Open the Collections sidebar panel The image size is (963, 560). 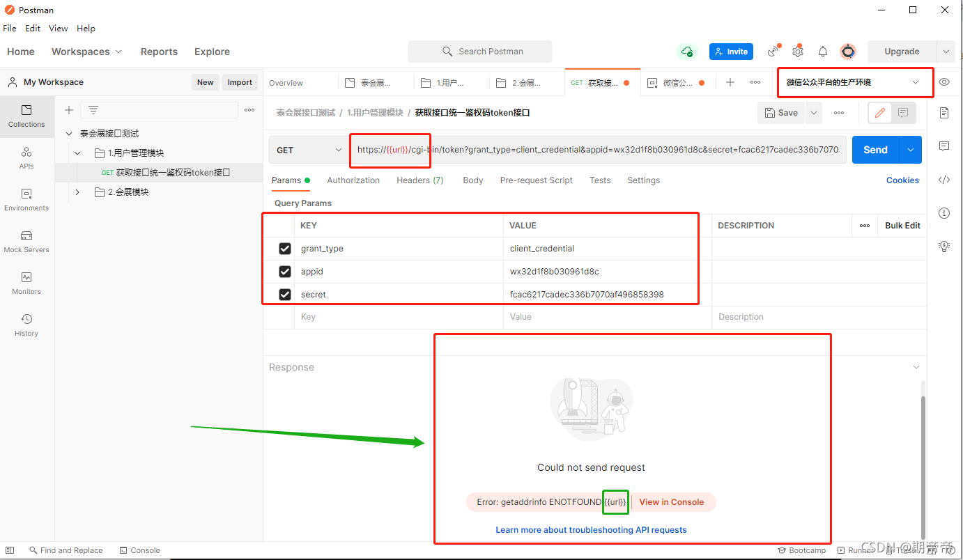tap(26, 116)
